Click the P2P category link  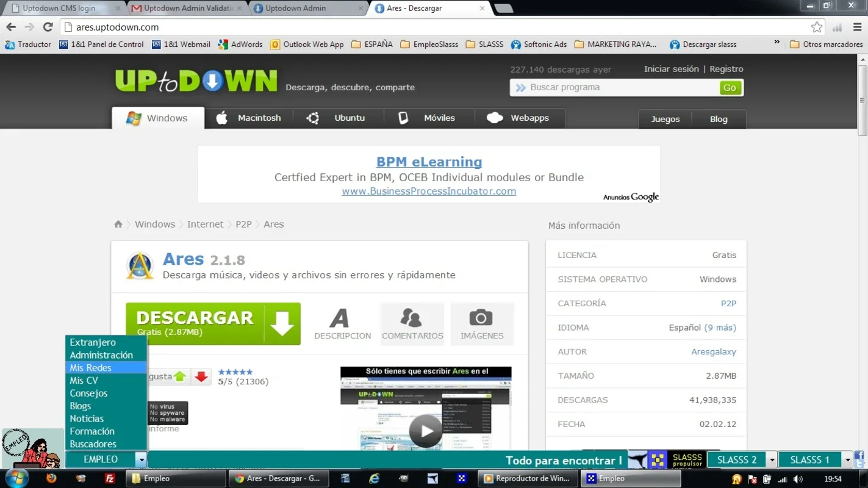728,303
